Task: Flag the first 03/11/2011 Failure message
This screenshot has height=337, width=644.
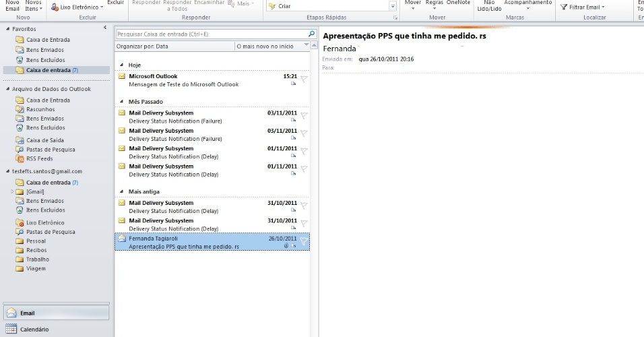Action: 304,115
